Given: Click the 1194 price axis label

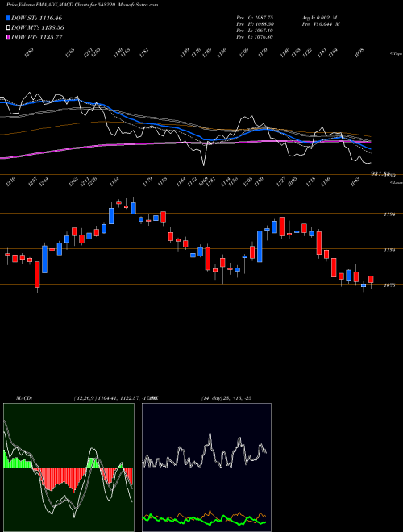Looking at the screenshot, I should tap(389, 214).
